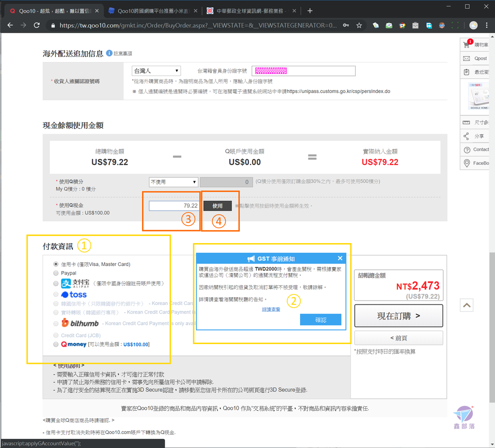
Task: Open recently viewed clipboard icon
Action: (466, 72)
